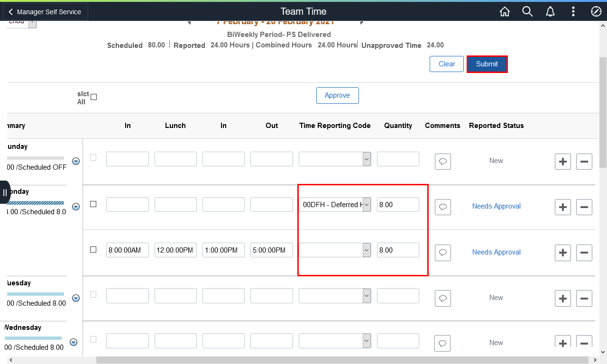607x364 pixels.
Task: Add a row after Sunday
Action: click(563, 162)
